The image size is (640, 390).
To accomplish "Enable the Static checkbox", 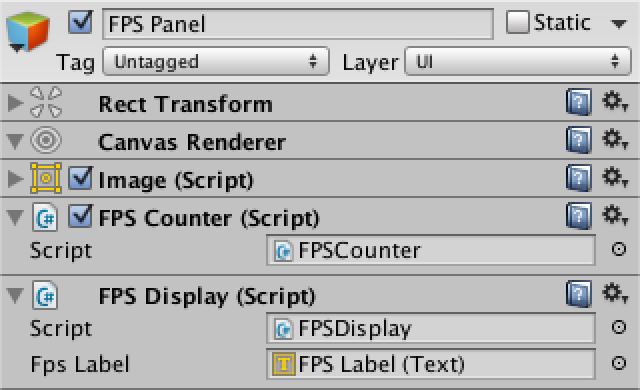I will click(517, 22).
